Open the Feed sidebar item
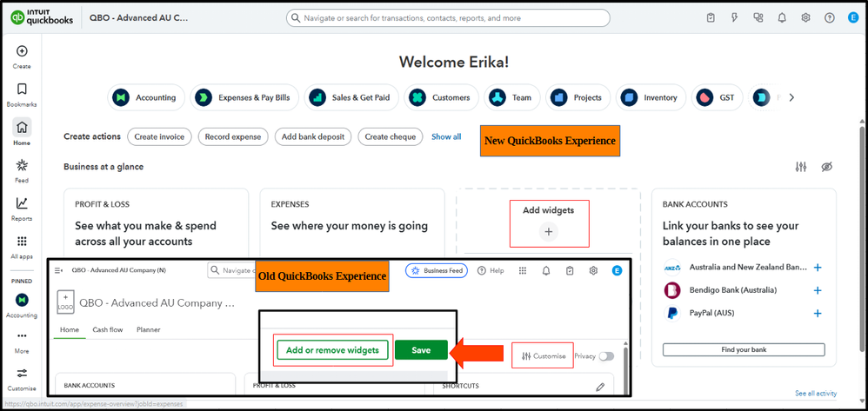The height and width of the screenshot is (411, 868). pyautogui.click(x=22, y=171)
